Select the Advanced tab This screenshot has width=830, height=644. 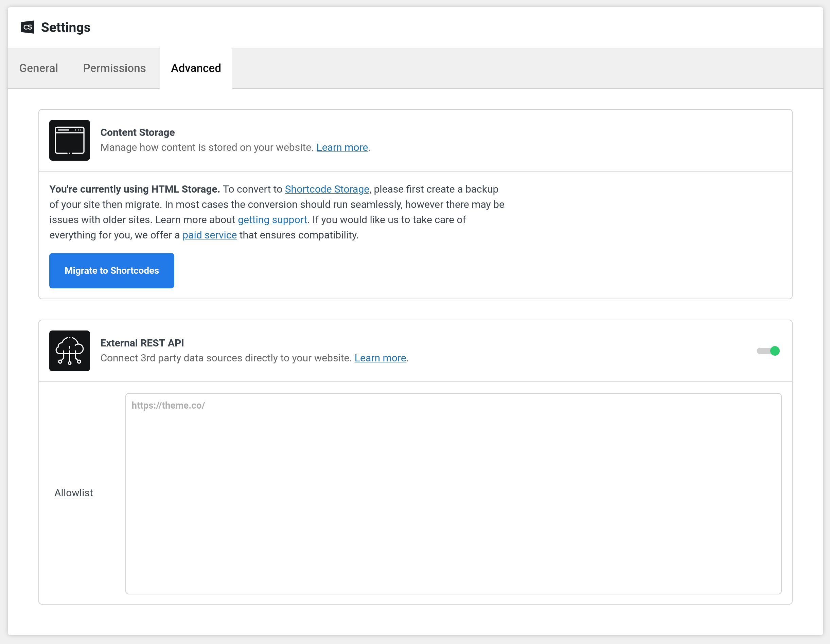196,68
